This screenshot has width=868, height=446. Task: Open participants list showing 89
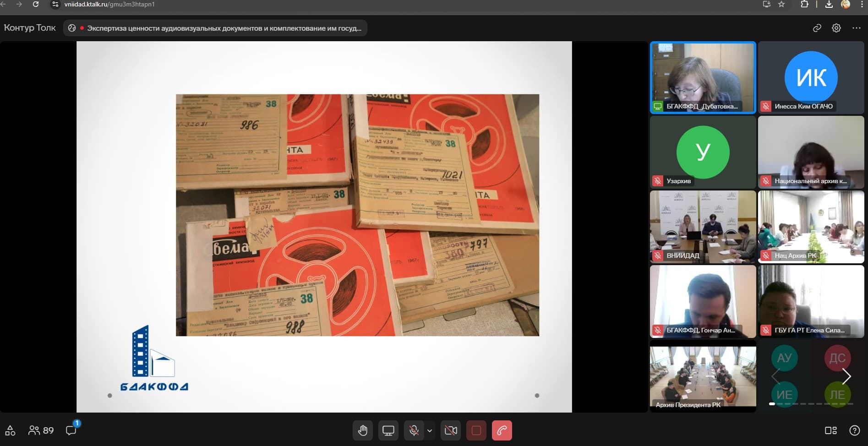pyautogui.click(x=41, y=430)
